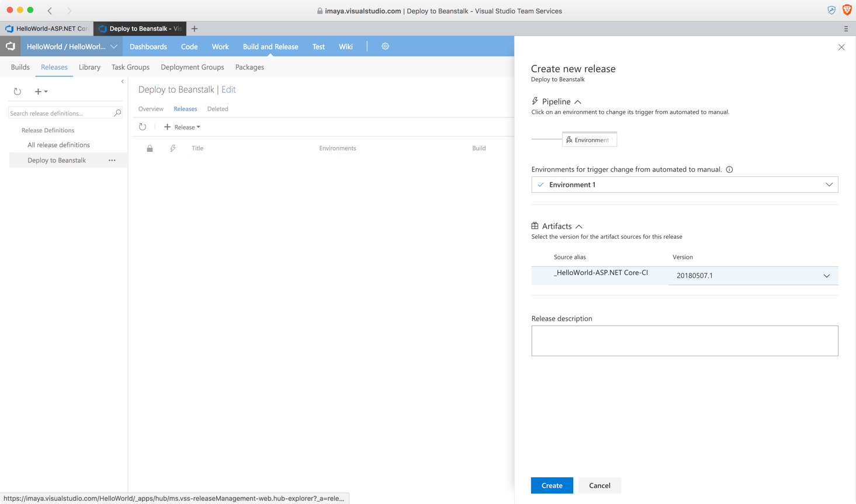856x504 pixels.
Task: Click the lightning bolt column header icon
Action: (x=173, y=148)
